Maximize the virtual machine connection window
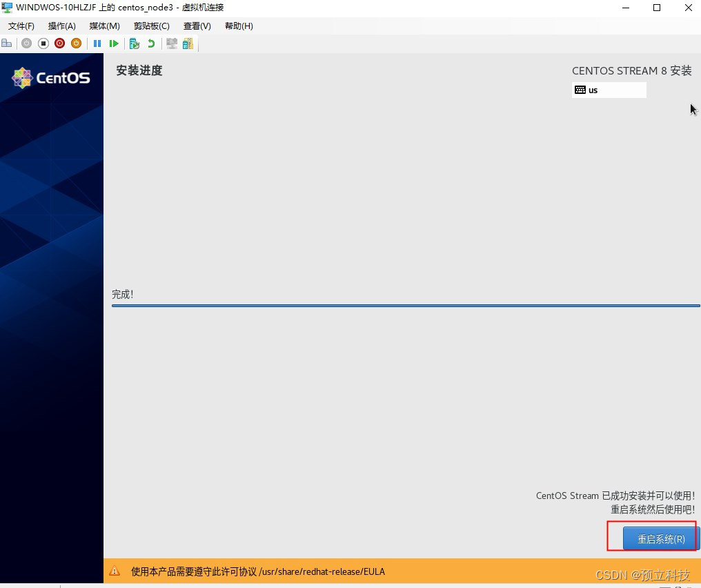 pos(657,8)
